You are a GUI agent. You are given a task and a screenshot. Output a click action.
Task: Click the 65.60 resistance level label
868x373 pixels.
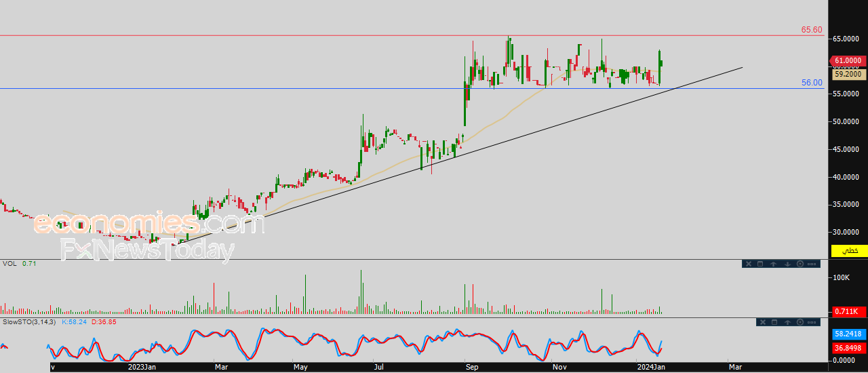point(812,30)
